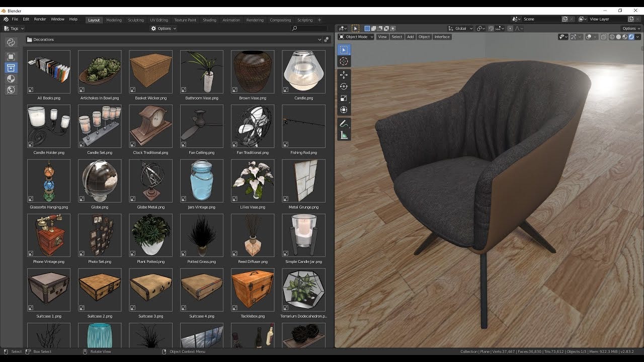Open the Global transform orientation dropdown
644x362 pixels.
pyautogui.click(x=460, y=29)
